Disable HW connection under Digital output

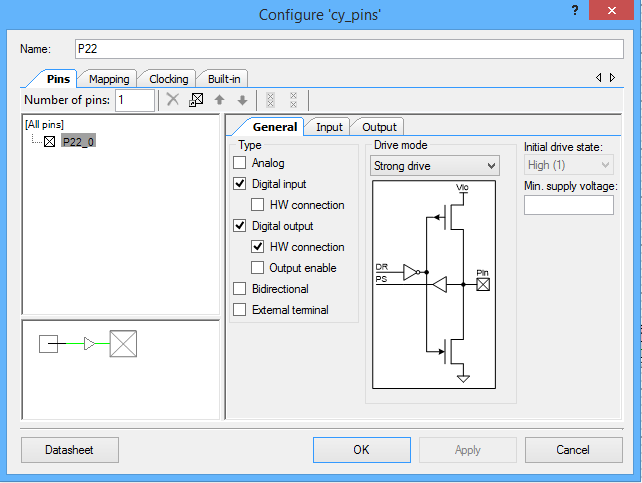tap(257, 246)
